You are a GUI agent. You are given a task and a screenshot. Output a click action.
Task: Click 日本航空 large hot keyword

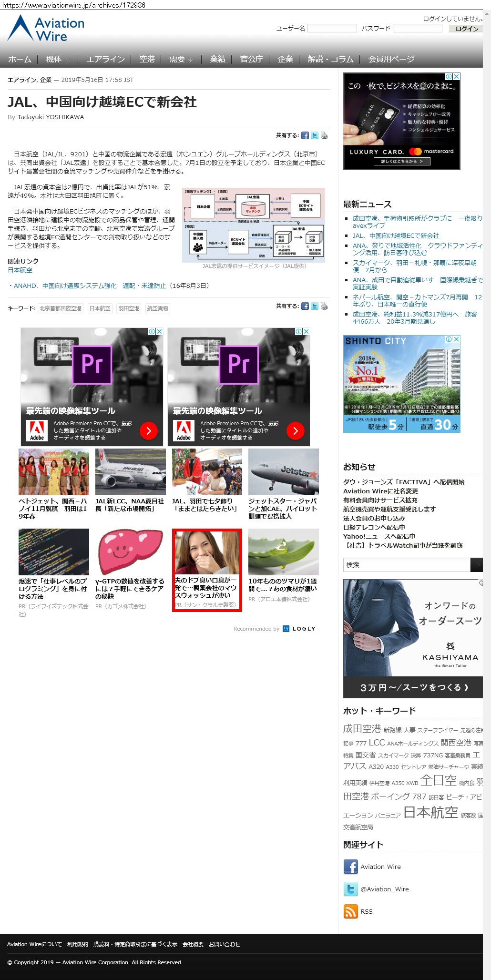(430, 812)
